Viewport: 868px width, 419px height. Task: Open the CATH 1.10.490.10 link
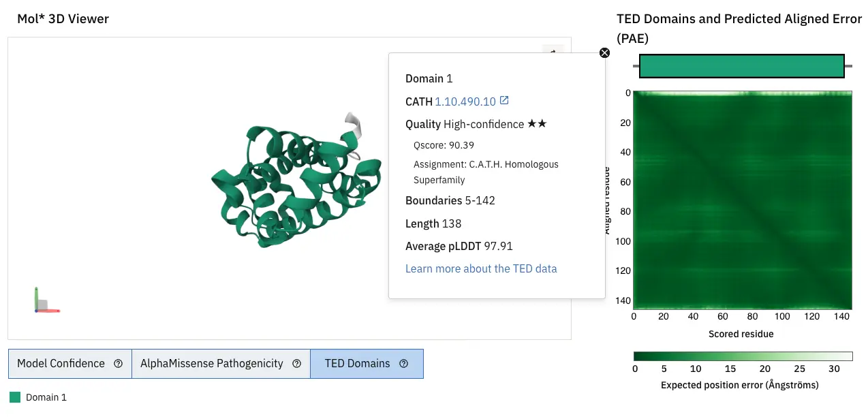[x=465, y=102]
